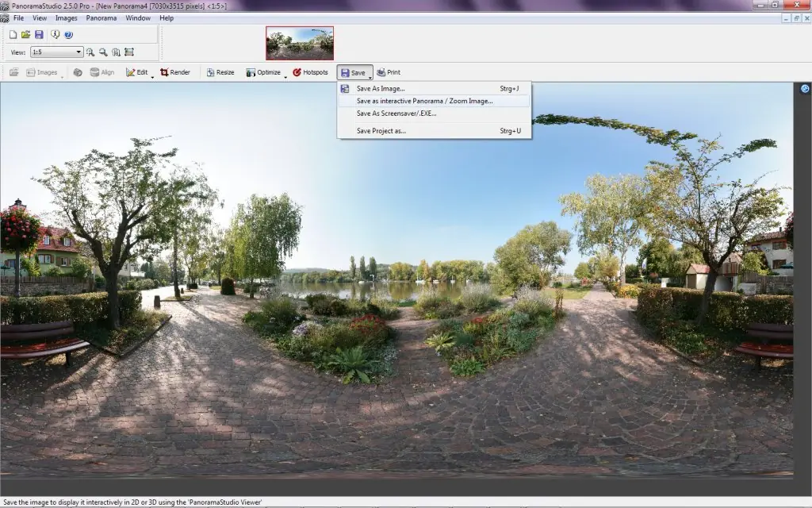
Task: Click the Align toolbar button
Action: click(102, 72)
